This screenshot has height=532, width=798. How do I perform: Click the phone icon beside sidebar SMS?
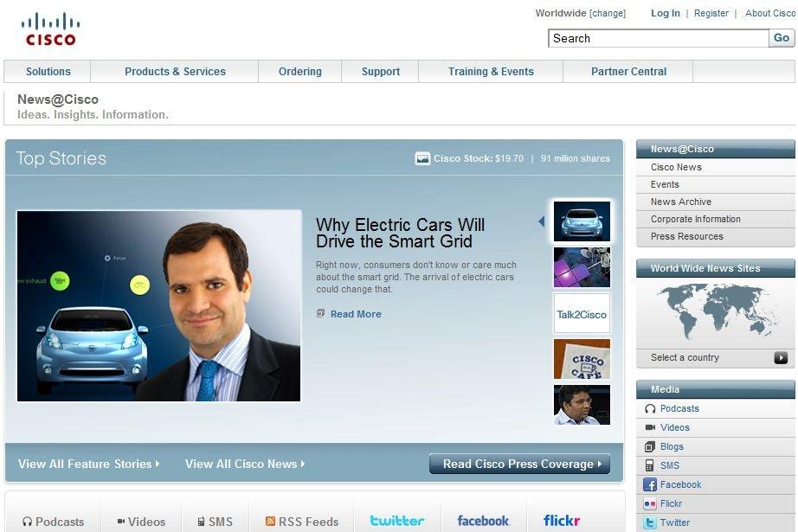(x=649, y=465)
